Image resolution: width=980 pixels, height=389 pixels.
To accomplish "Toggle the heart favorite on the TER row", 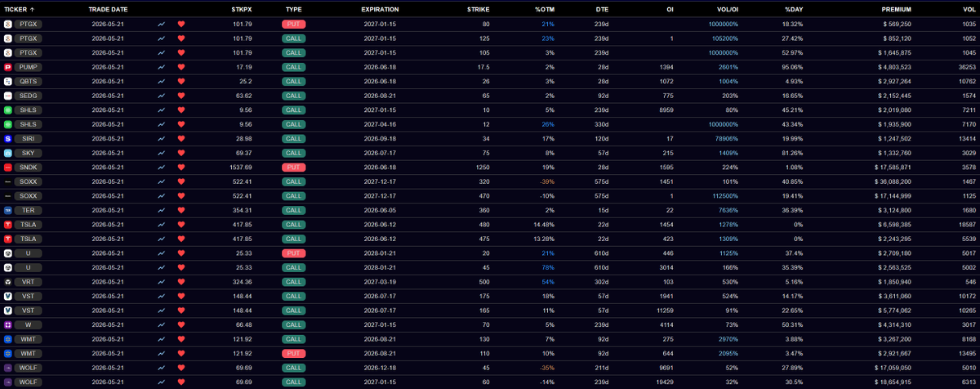I will (181, 210).
